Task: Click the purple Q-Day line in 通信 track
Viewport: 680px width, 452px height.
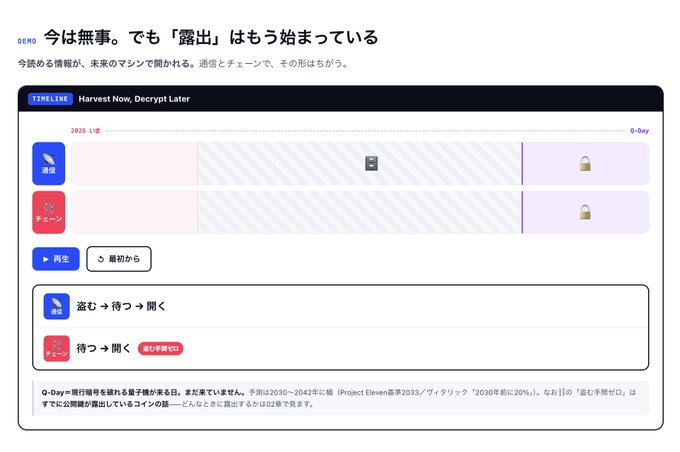Action: coord(522,164)
